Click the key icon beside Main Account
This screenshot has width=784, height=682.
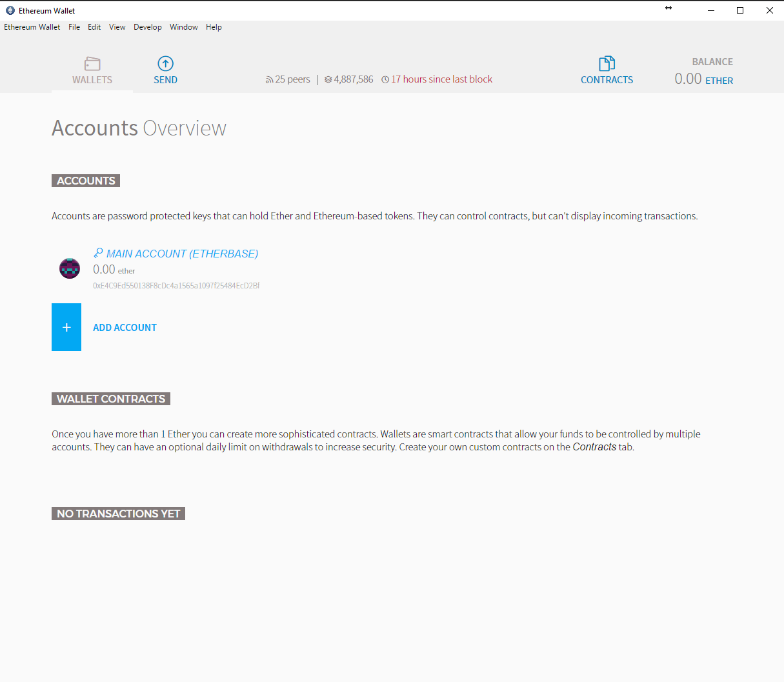click(98, 253)
